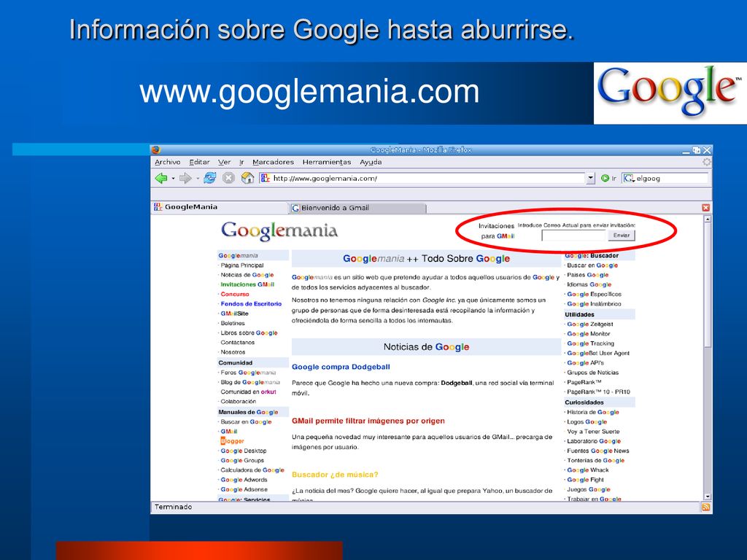Open the Historia de Google link

pos(592,413)
